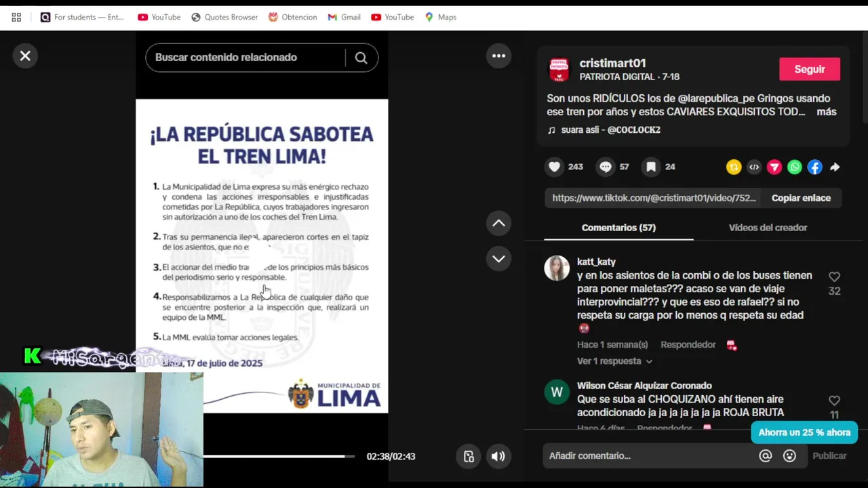Open katt_katy commenter avatar
The image size is (868, 488).
[557, 268]
